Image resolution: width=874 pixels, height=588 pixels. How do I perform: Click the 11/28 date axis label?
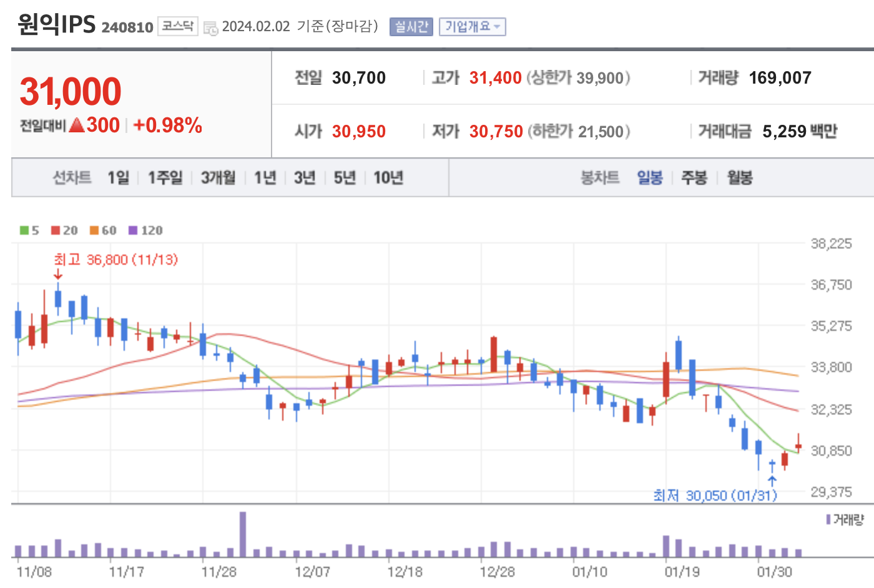(x=219, y=572)
